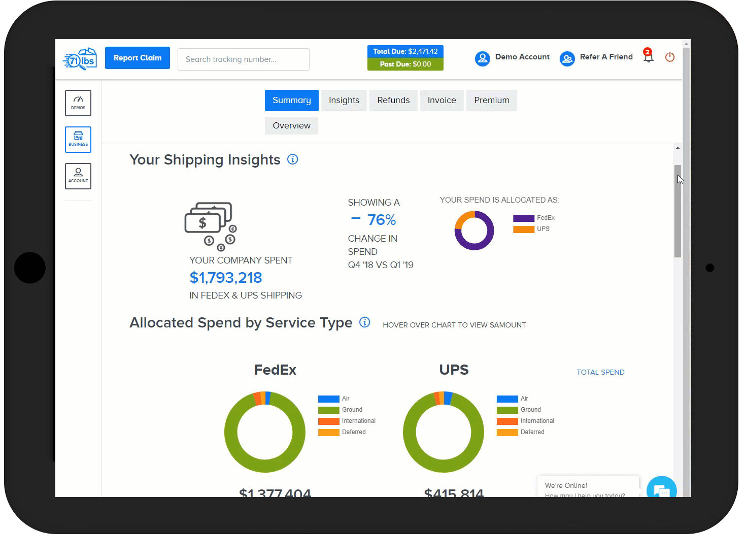Screen dimensions: 746x560
Task: Switch to the Insights tab
Action: click(x=344, y=101)
